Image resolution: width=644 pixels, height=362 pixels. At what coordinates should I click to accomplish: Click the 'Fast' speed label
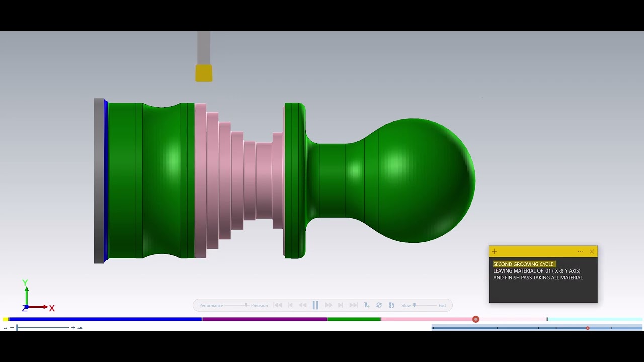tap(442, 305)
